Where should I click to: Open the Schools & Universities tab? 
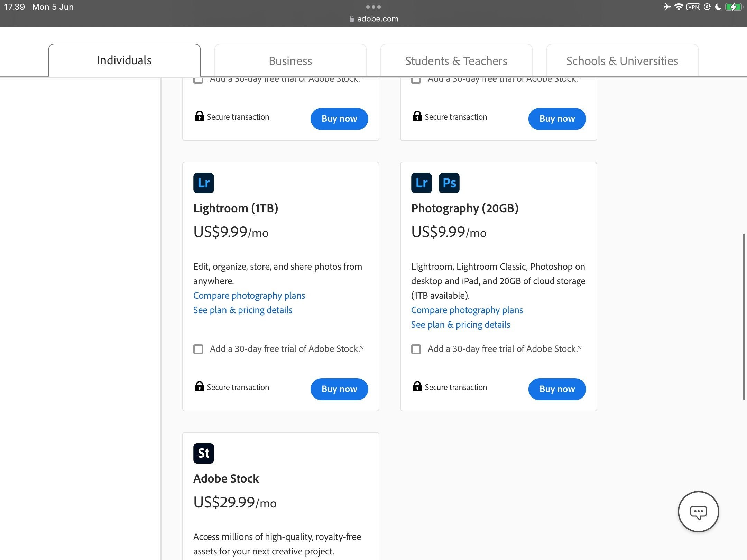(x=622, y=60)
